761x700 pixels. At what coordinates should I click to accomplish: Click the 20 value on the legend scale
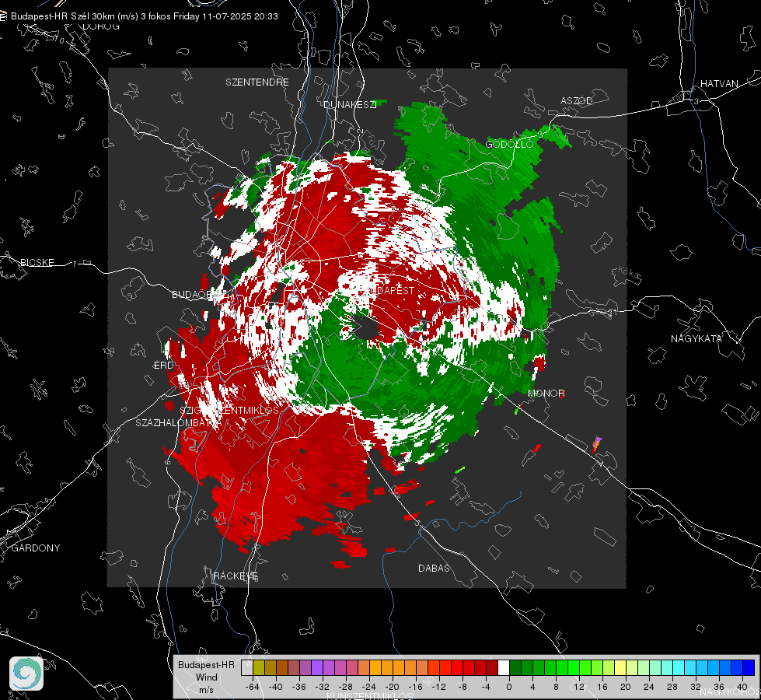pos(626,687)
